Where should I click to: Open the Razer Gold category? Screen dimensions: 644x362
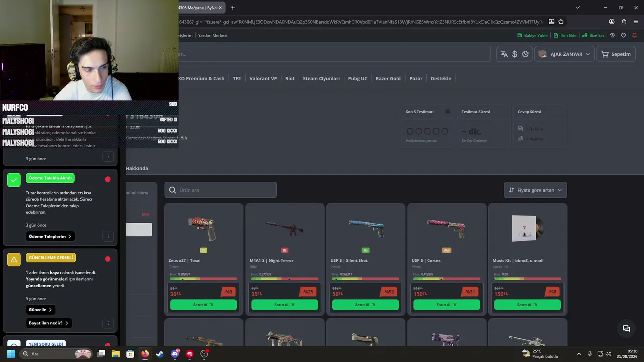(x=388, y=78)
